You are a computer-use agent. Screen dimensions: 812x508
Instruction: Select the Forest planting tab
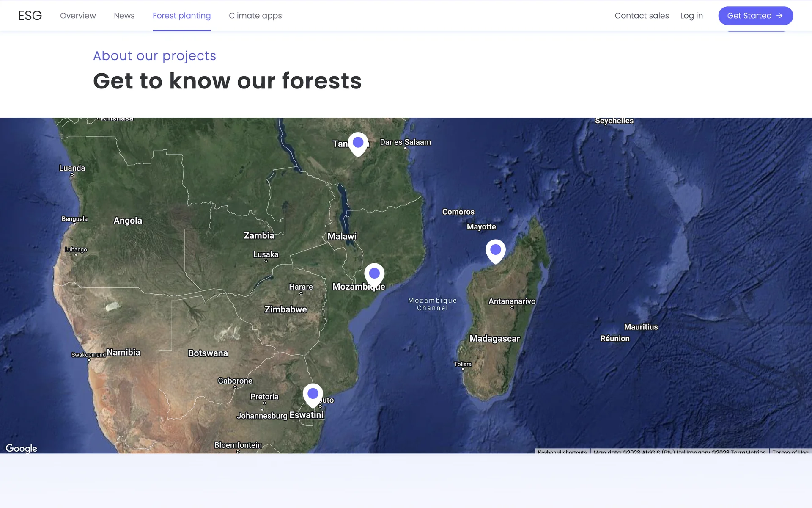point(181,16)
